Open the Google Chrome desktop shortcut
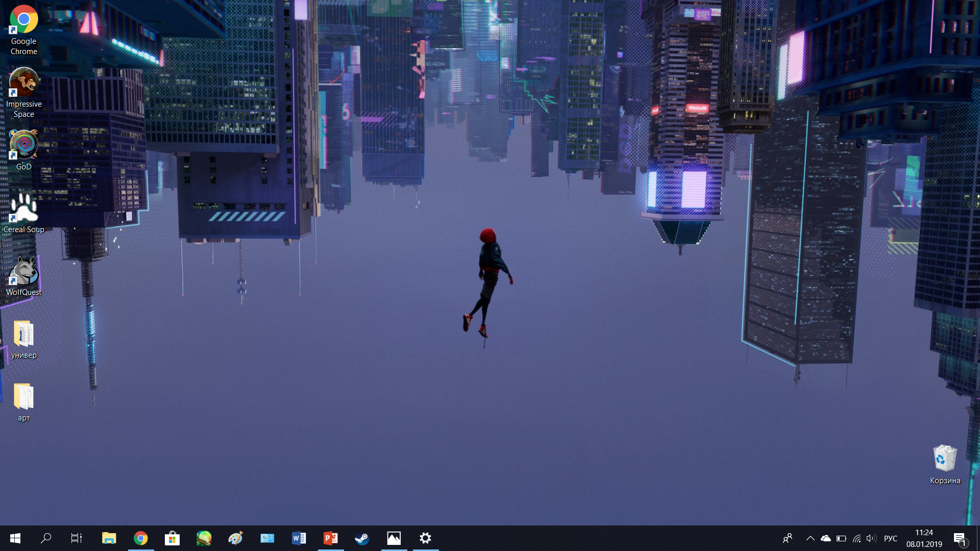This screenshot has width=980, height=551. click(23, 30)
